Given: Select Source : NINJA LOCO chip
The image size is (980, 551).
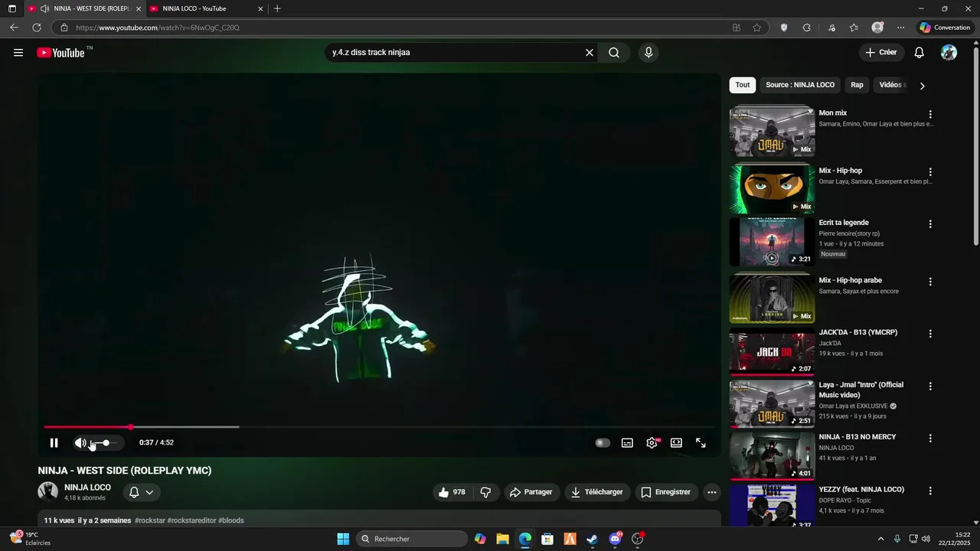Looking at the screenshot, I should (800, 85).
